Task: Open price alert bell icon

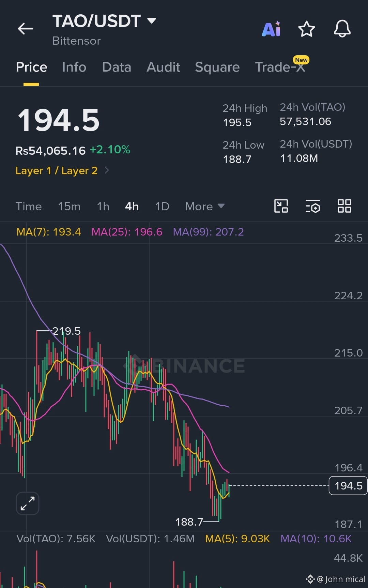Action: pos(342,29)
